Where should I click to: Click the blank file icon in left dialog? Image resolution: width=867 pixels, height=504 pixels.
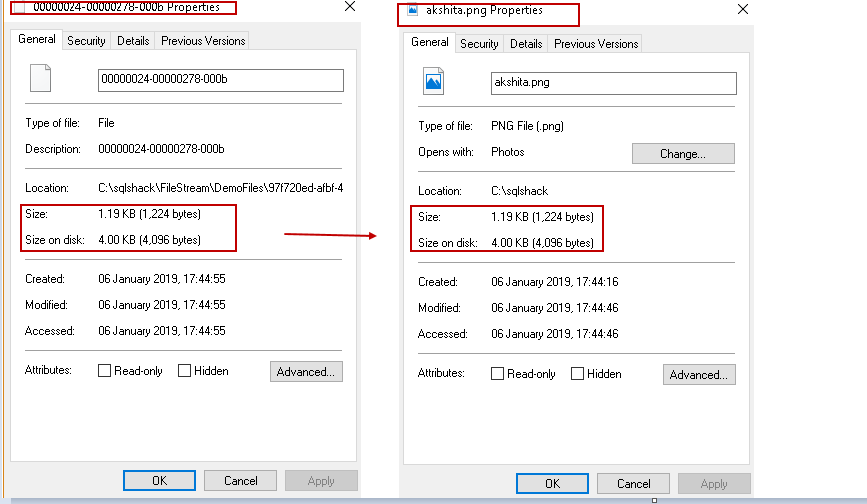(40, 78)
